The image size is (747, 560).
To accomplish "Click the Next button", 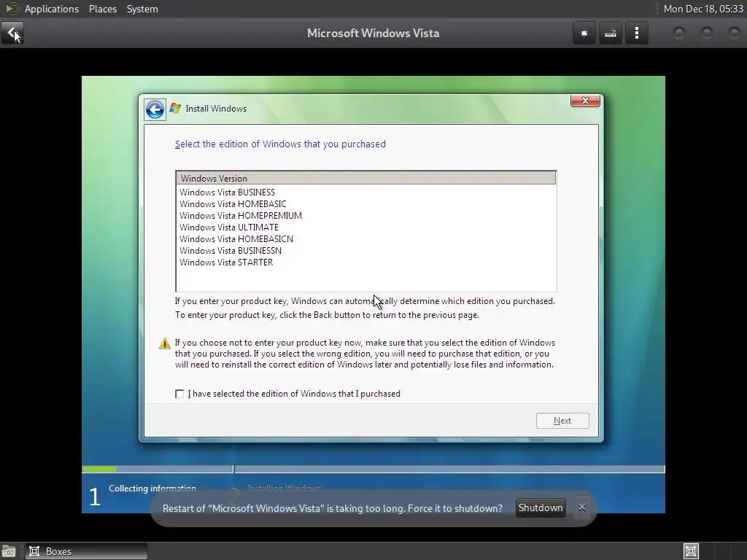I will [562, 421].
